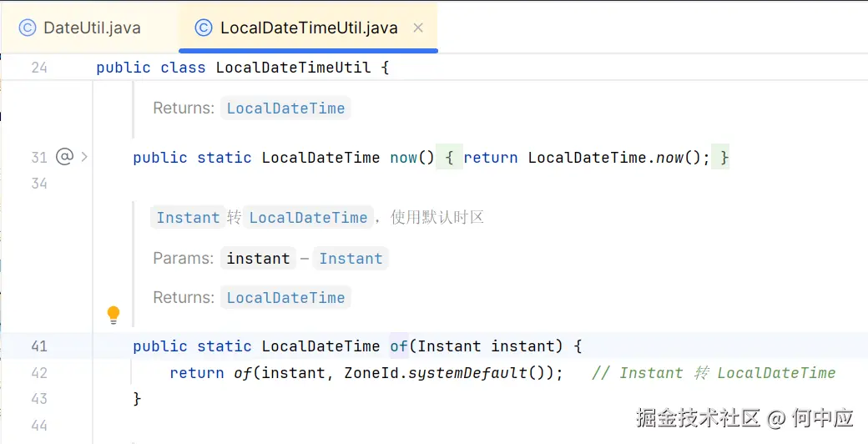Expand collapsed opening brace of now() method
Screen dimensions: 868x444
pyautogui.click(x=450, y=158)
